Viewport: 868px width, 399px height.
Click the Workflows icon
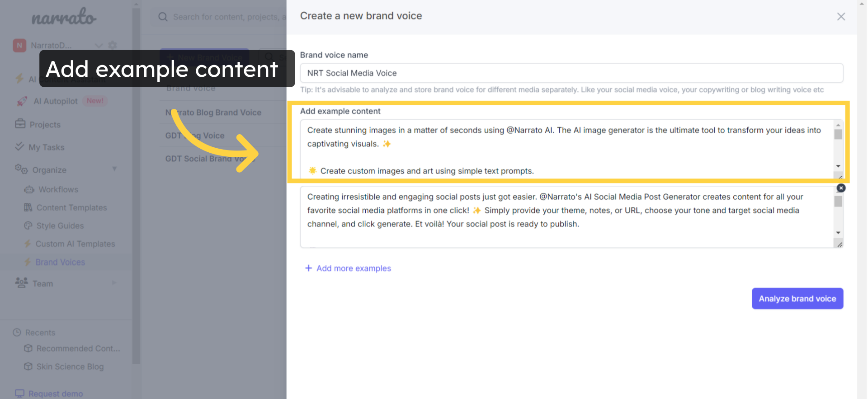(x=29, y=189)
